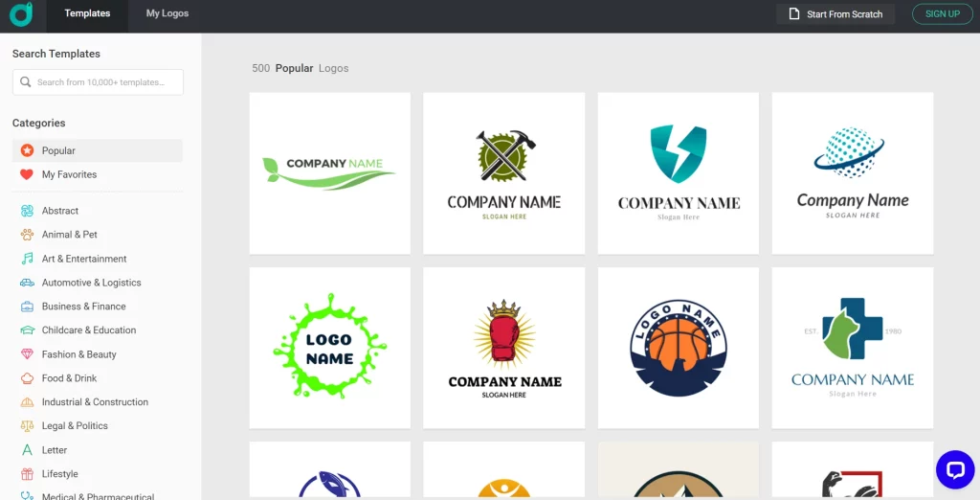Open the Food & Drink chef hat icon
The height and width of the screenshot is (500, 980).
(x=27, y=378)
